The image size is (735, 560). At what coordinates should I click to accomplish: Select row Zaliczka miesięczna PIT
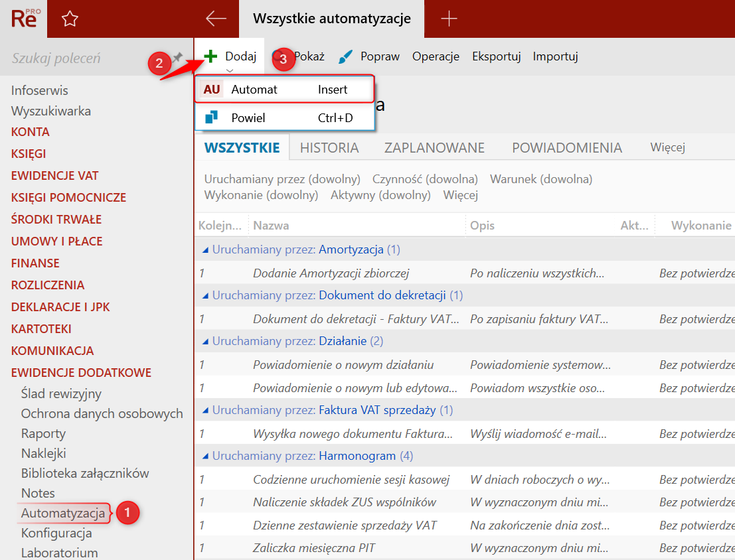coord(465,548)
